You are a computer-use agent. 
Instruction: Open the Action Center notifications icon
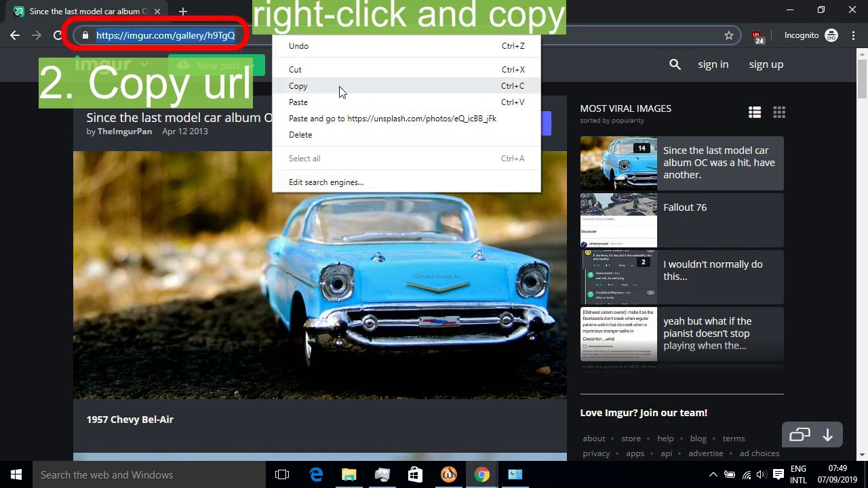pyautogui.click(x=778, y=474)
